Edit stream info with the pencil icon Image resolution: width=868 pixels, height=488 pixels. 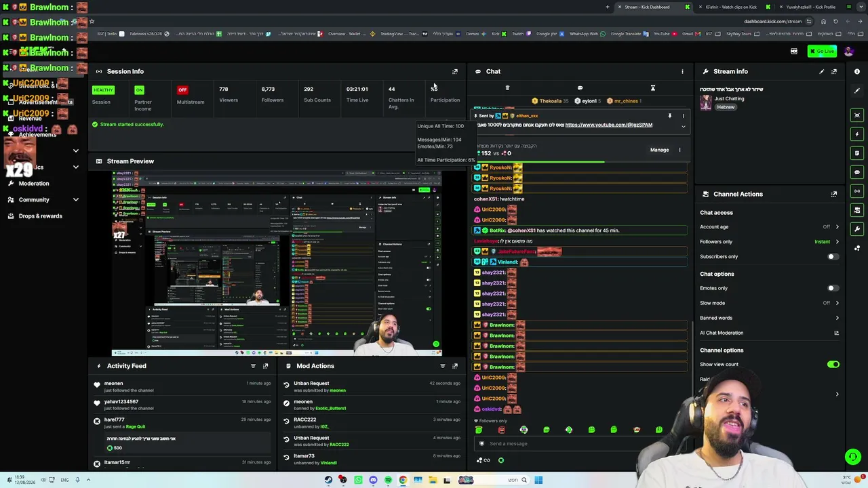[822, 71]
